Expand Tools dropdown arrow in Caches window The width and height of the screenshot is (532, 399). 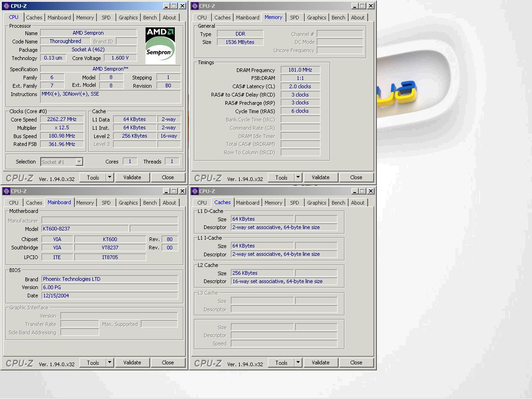pyautogui.click(x=298, y=363)
